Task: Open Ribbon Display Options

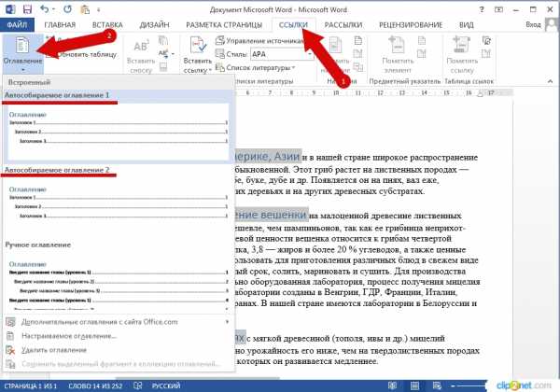Action: coord(498,9)
